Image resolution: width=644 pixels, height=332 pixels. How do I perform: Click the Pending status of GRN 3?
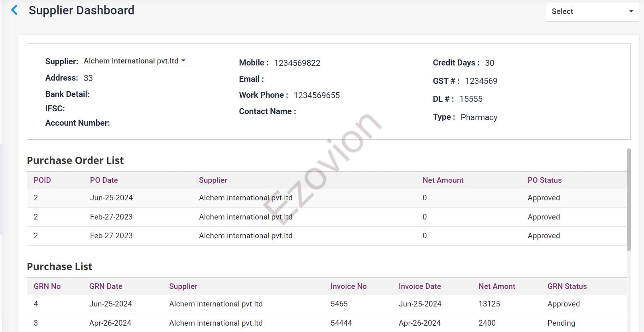[561, 323]
